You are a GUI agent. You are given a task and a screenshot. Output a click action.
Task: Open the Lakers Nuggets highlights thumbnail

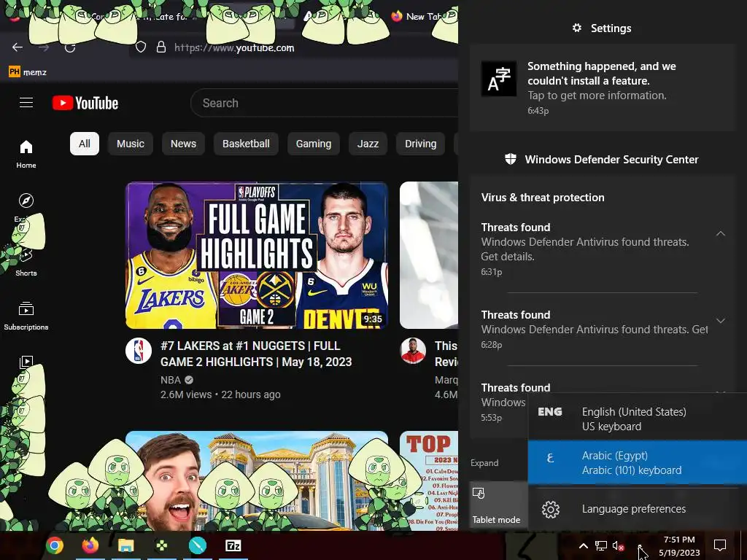[x=257, y=255]
